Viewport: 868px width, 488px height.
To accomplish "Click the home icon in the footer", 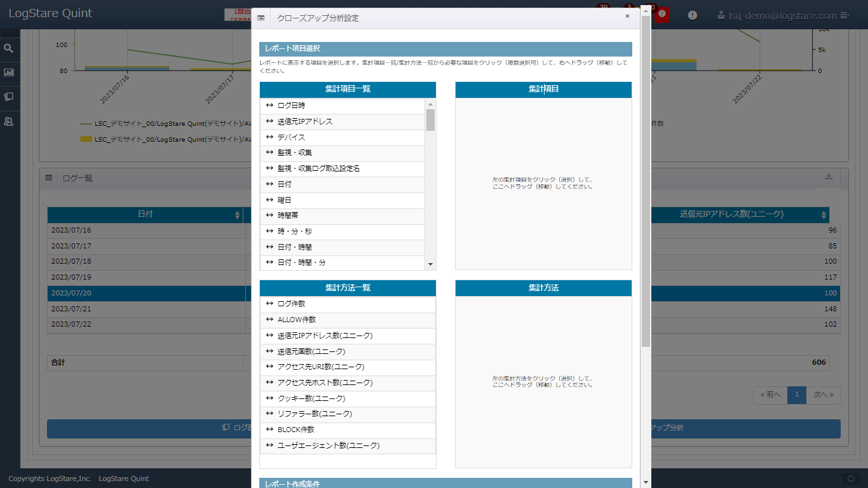I will 851,478.
